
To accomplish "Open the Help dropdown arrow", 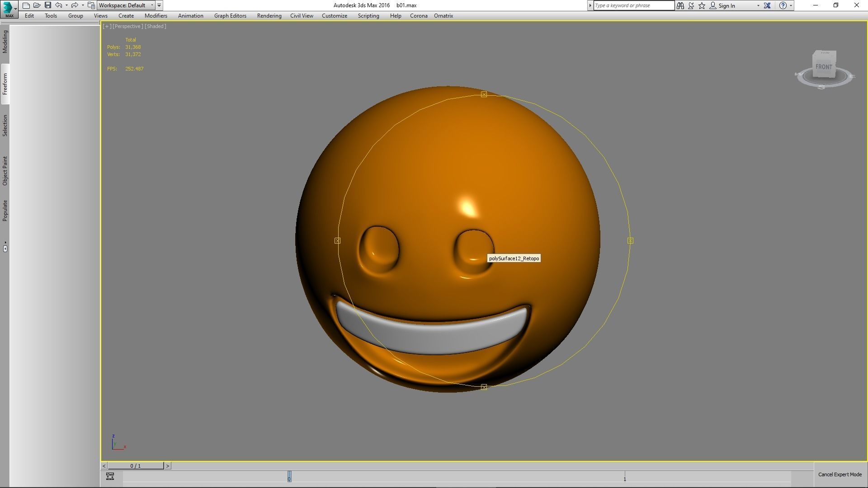I will tap(791, 5).
